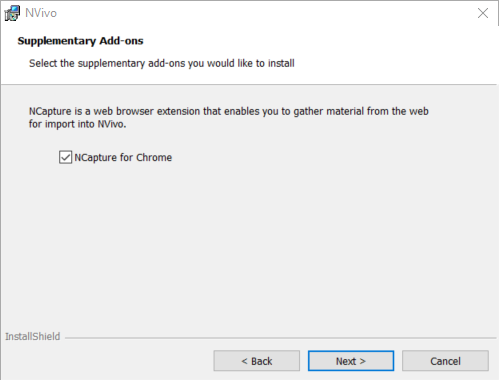Click the NVivo installer icon in title bar

[x=12, y=13]
